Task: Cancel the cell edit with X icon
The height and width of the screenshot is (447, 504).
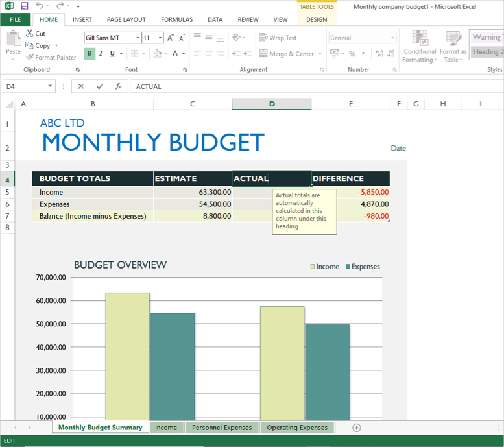Action: (81, 86)
